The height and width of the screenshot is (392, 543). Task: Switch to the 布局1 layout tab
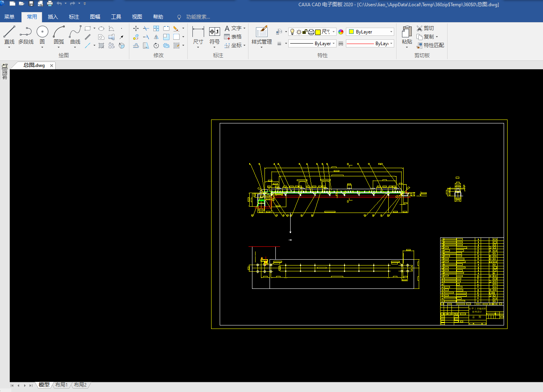62,385
